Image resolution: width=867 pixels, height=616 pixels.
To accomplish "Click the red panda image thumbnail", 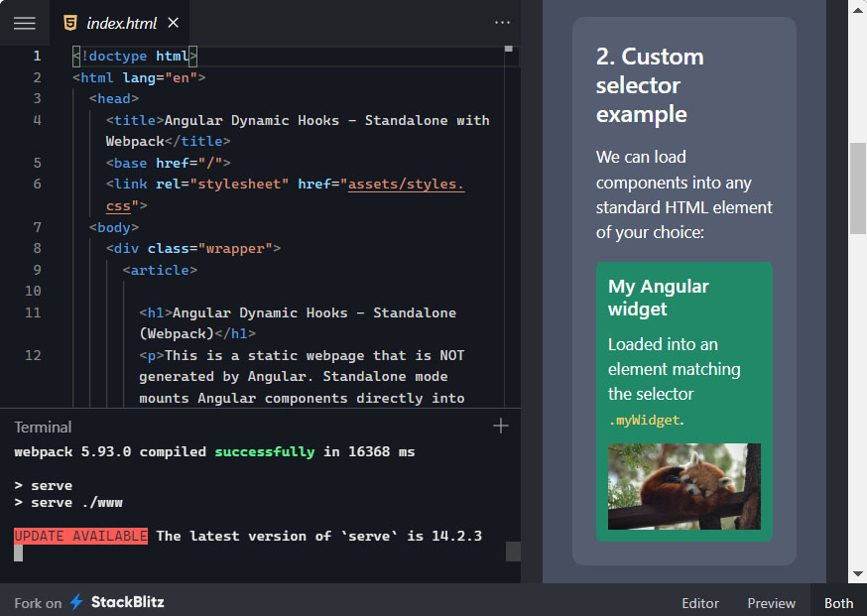I will tap(683, 486).
